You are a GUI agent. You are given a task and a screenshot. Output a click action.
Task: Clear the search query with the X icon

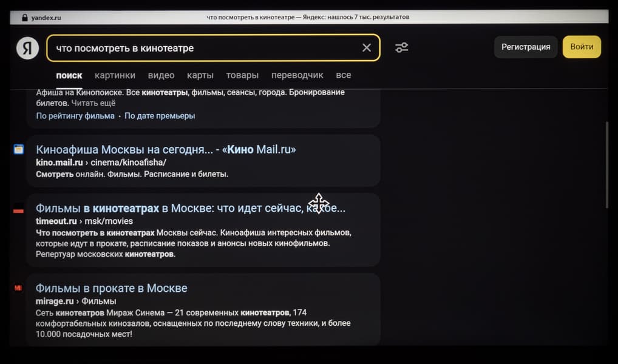coord(367,48)
